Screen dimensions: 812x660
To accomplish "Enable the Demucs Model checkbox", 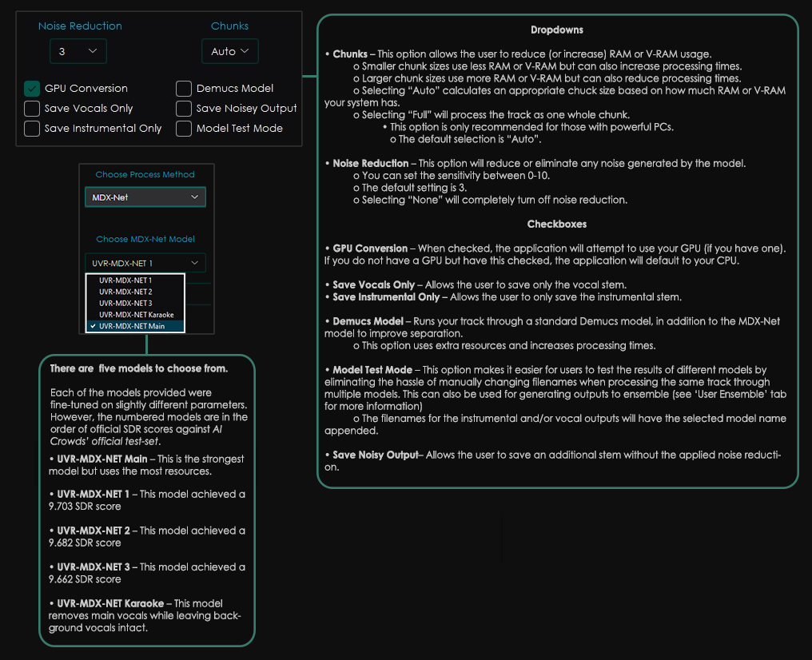I will tap(184, 89).
